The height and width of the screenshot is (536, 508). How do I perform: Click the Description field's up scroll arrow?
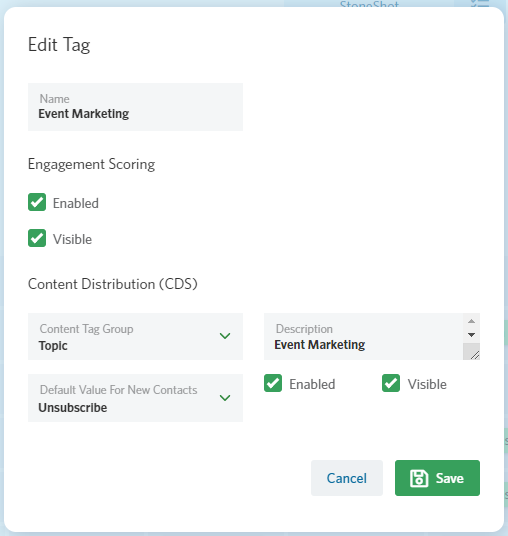coord(471,321)
